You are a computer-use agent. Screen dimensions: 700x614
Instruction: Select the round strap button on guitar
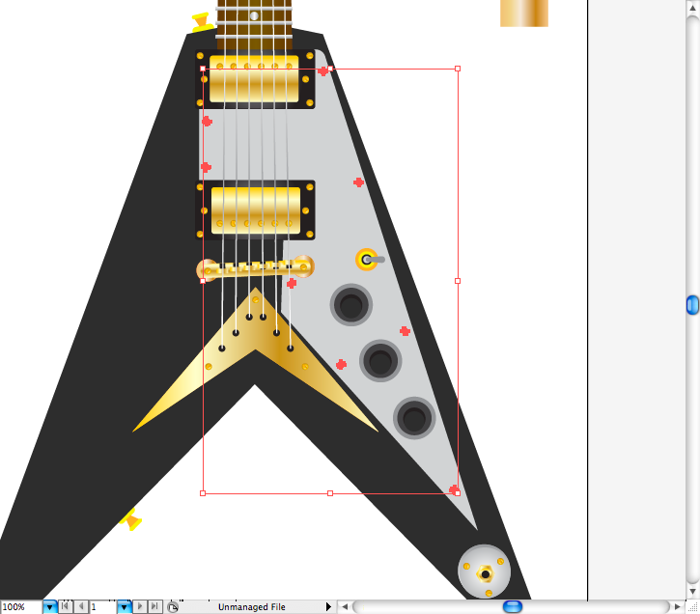tap(484, 570)
